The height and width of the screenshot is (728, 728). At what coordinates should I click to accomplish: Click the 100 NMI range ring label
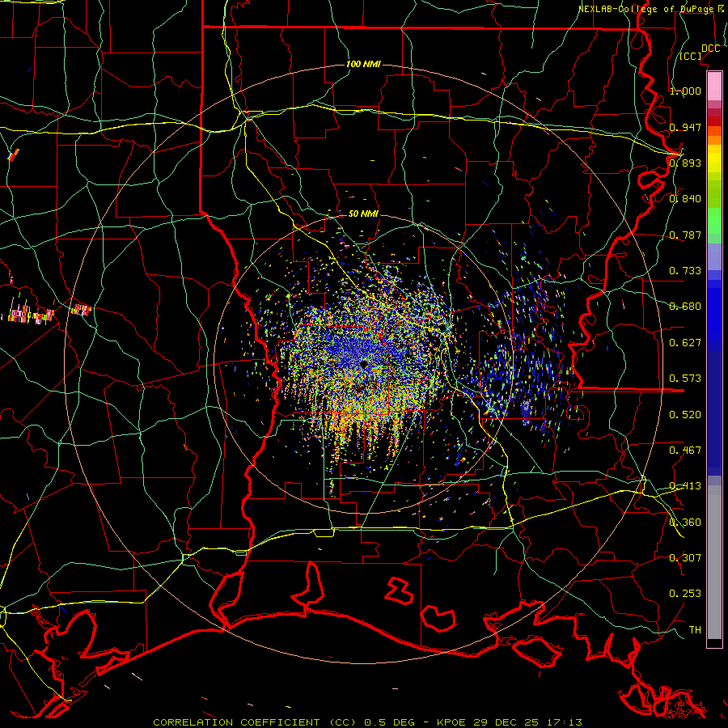(363, 64)
